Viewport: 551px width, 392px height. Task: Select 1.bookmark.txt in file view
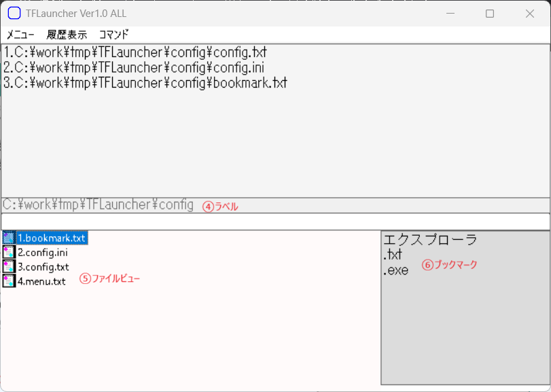click(x=52, y=238)
